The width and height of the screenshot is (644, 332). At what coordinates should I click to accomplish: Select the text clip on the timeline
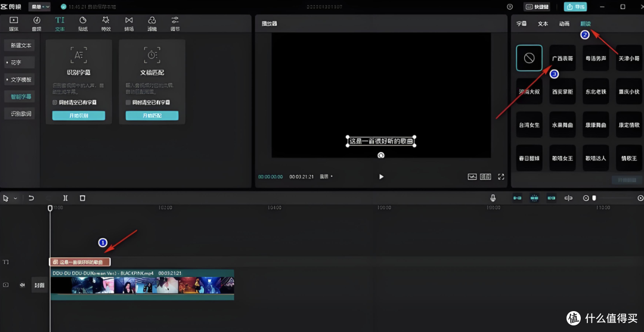click(x=80, y=262)
